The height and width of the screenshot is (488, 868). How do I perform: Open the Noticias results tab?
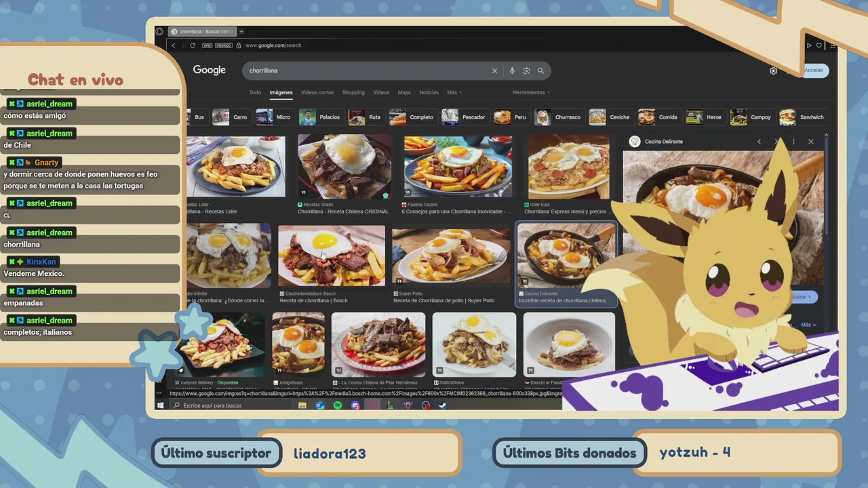click(x=429, y=92)
